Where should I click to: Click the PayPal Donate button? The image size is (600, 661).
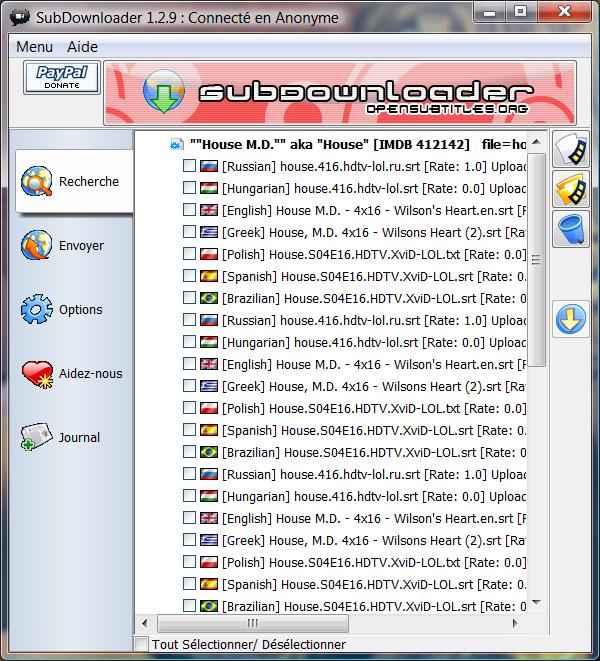[62, 78]
